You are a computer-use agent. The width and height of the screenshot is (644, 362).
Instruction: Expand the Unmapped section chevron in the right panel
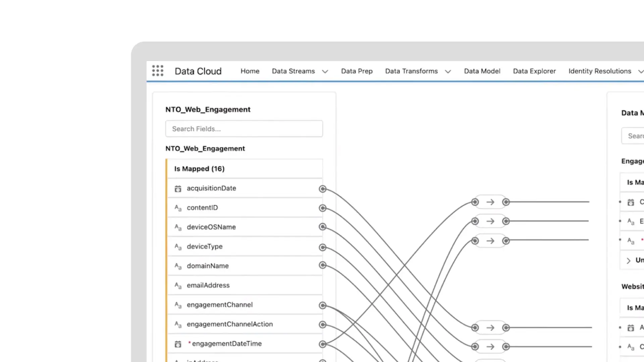[629, 260]
